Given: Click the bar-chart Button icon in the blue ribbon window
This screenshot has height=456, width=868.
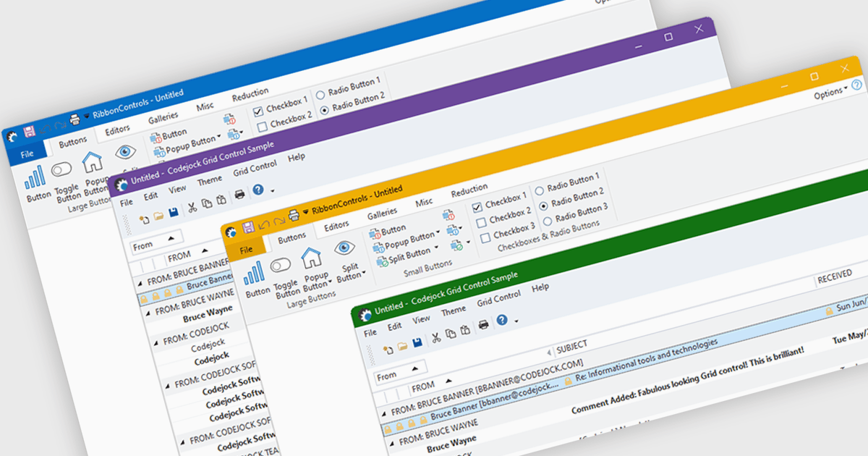Looking at the screenshot, I should tap(35, 177).
